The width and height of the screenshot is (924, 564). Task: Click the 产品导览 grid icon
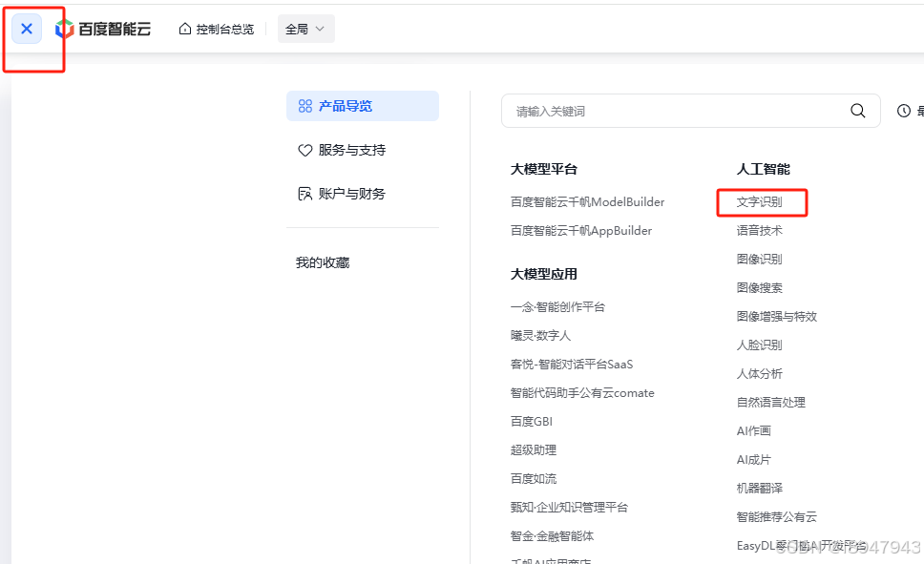(305, 106)
